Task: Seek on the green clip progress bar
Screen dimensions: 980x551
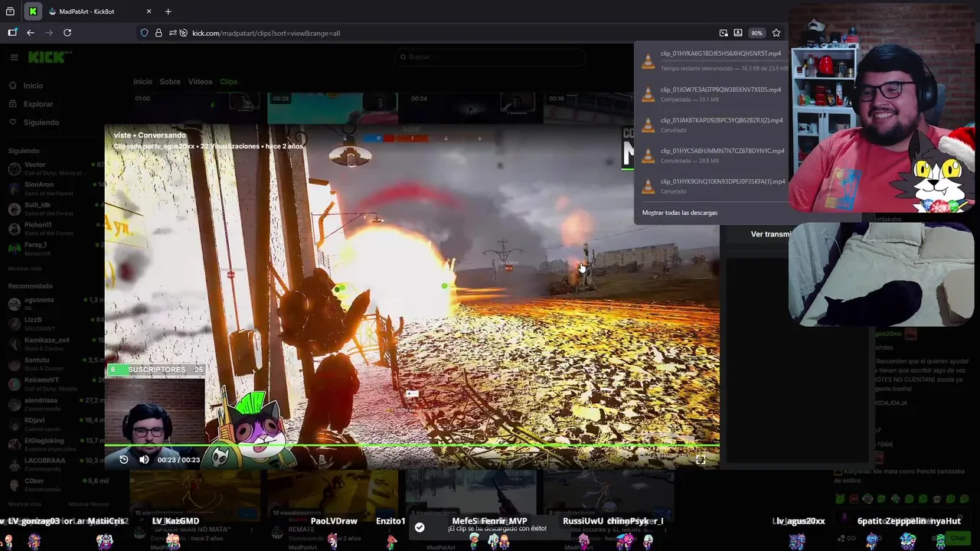Action: point(412,445)
